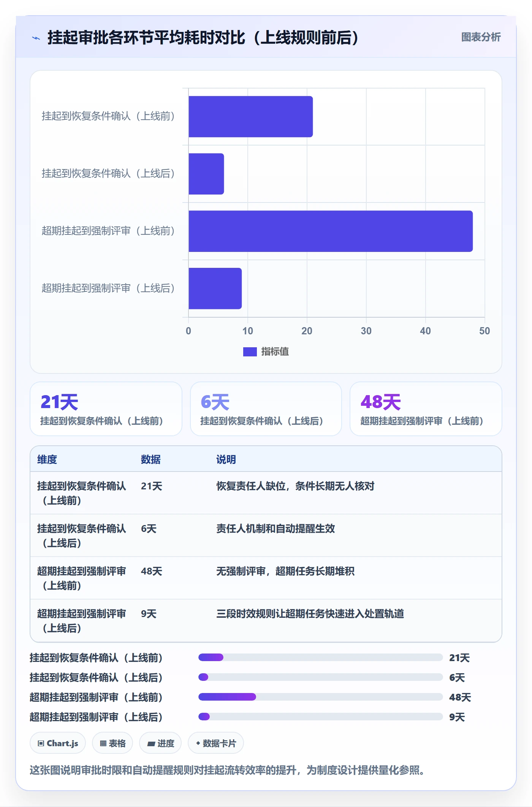This screenshot has height=807, width=532.
Task: Click progress bar for 超期挂起到强制评审（上线后）
Action: 320,717
